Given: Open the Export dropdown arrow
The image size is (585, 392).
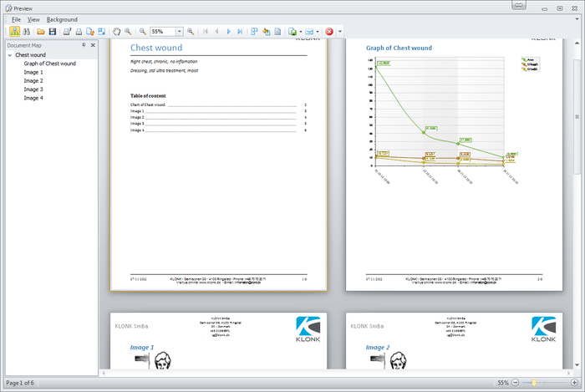Looking at the screenshot, I should [301, 32].
